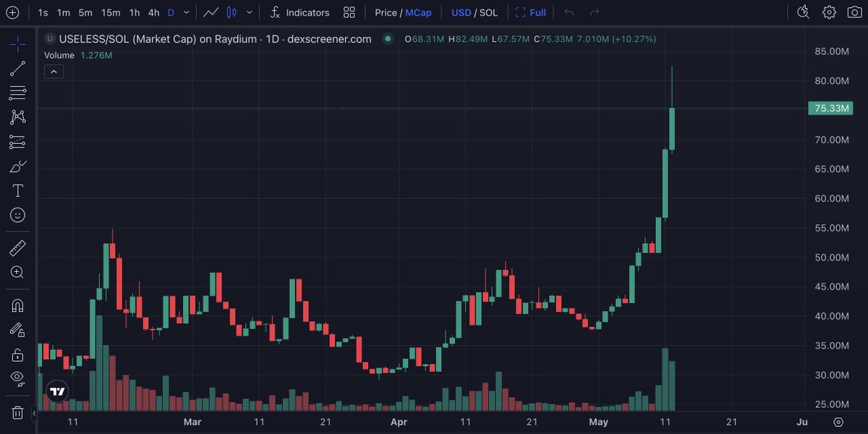
Task: Select the 5m timeframe
Action: coord(85,13)
